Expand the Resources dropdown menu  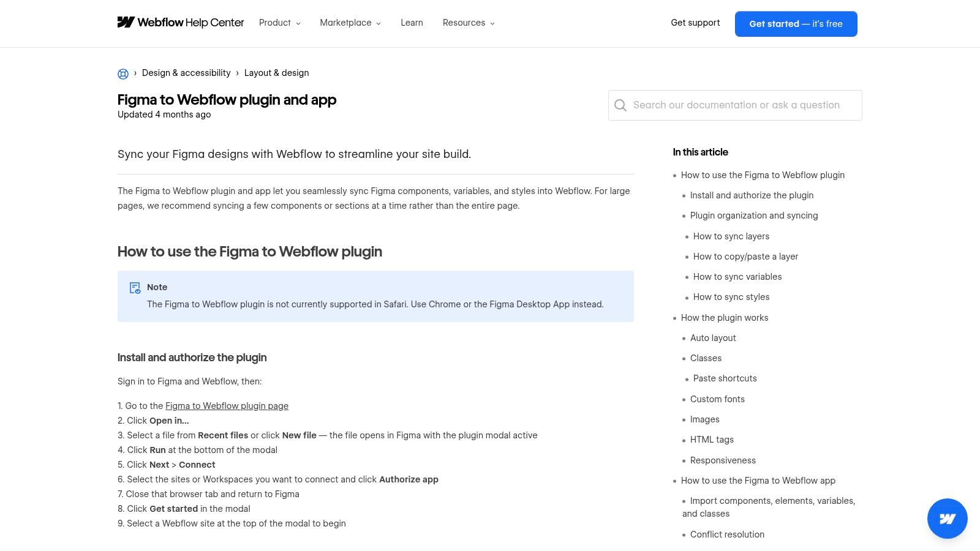point(468,23)
